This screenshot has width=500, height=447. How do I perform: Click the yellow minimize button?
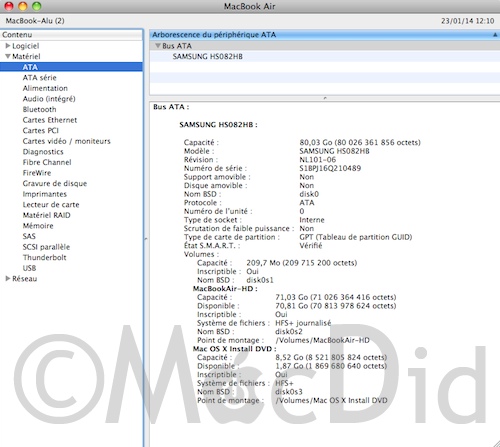point(23,6)
